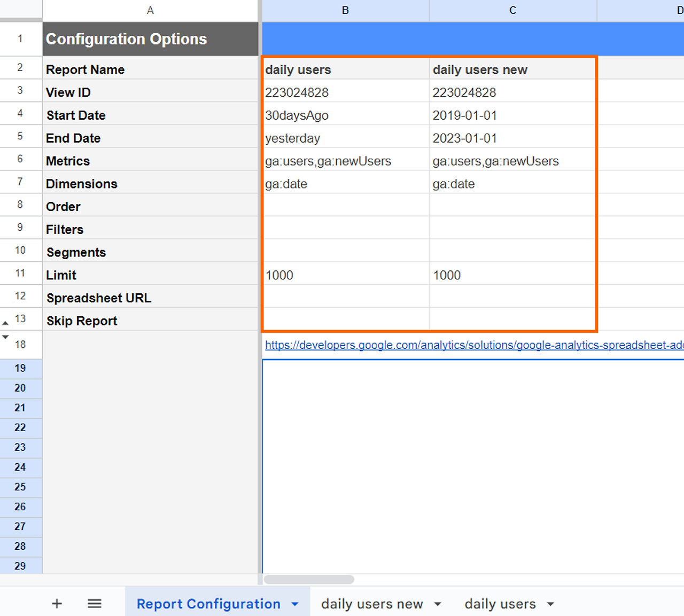Screen dimensions: 684x616
Task: Select the Report Name label cell
Action: (150, 68)
